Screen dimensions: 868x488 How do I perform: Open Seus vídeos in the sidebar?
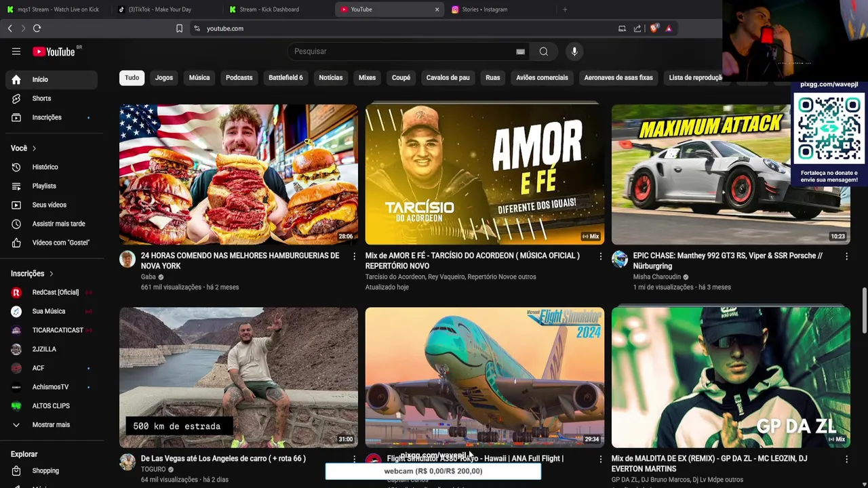tap(52, 205)
